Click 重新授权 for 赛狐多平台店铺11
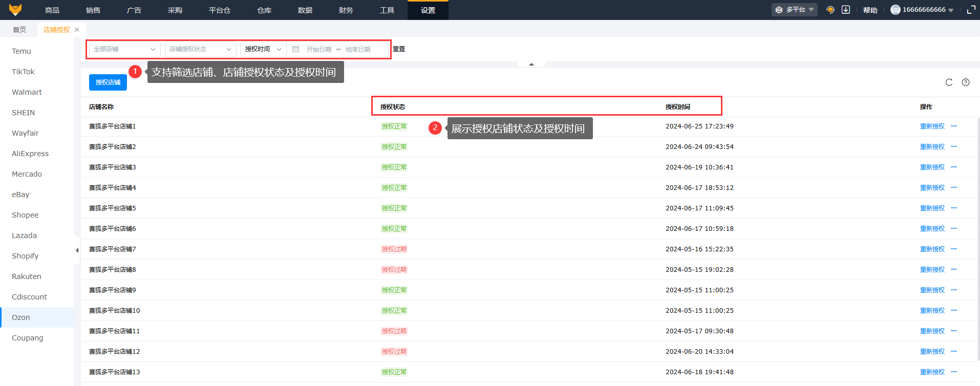The width and height of the screenshot is (980, 386). pos(932,331)
